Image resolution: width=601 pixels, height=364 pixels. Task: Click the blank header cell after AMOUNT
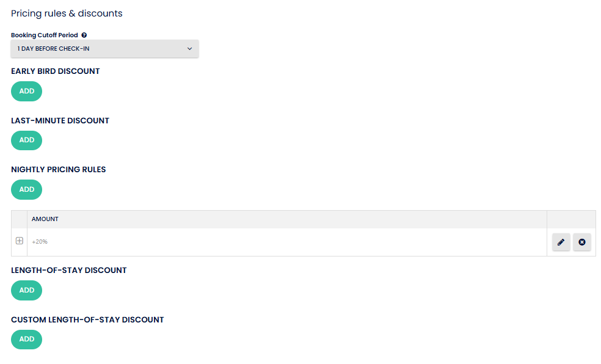coord(571,219)
